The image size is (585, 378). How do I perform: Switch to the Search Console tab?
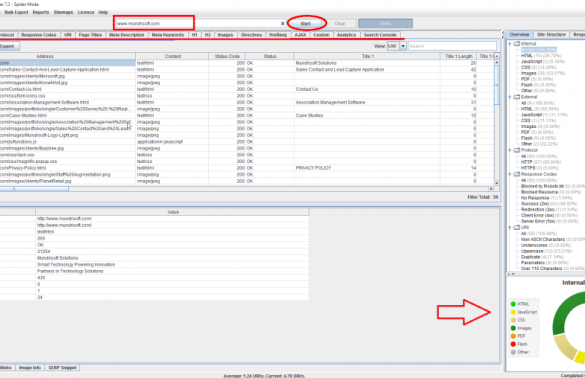pos(380,35)
